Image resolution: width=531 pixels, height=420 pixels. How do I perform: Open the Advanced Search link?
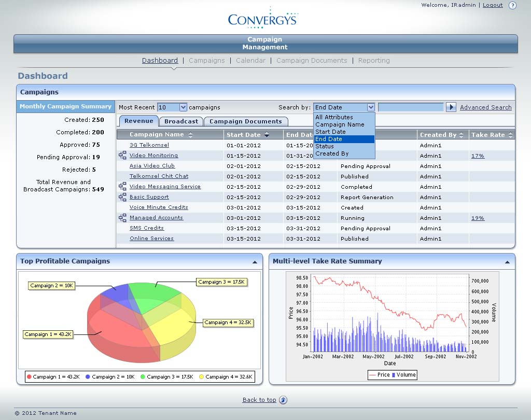click(x=485, y=107)
